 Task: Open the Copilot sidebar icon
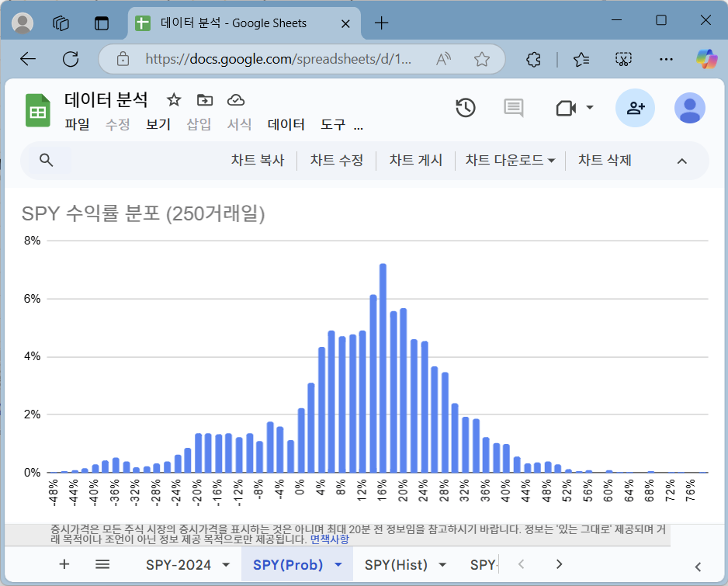point(706,59)
